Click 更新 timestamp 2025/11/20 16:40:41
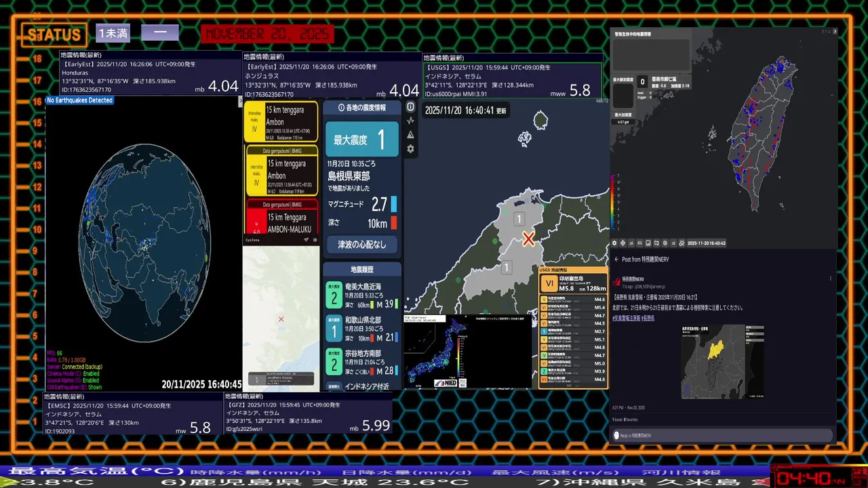Image resolution: width=868 pixels, height=488 pixels. (x=465, y=110)
